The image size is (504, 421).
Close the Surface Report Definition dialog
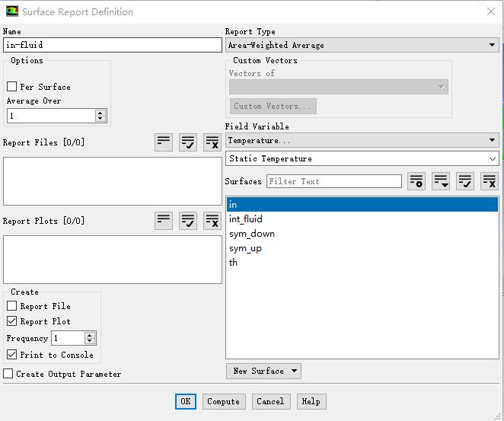click(x=491, y=11)
